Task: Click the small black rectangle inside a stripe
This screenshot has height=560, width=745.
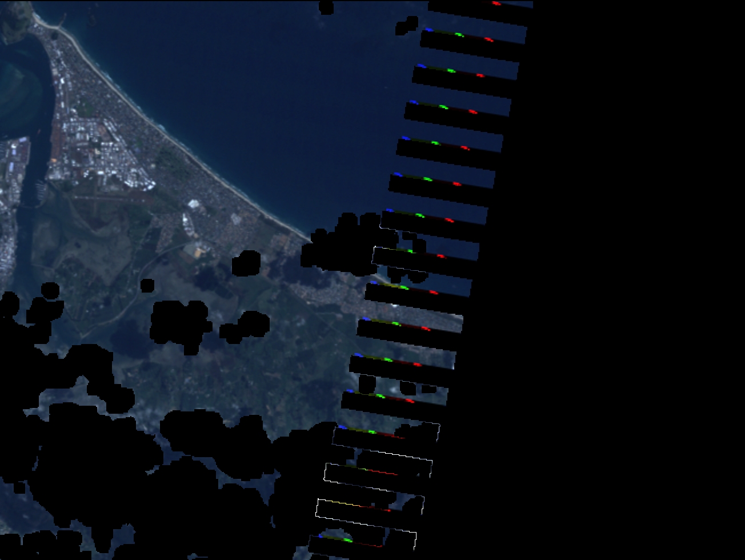Action: click(x=428, y=389)
